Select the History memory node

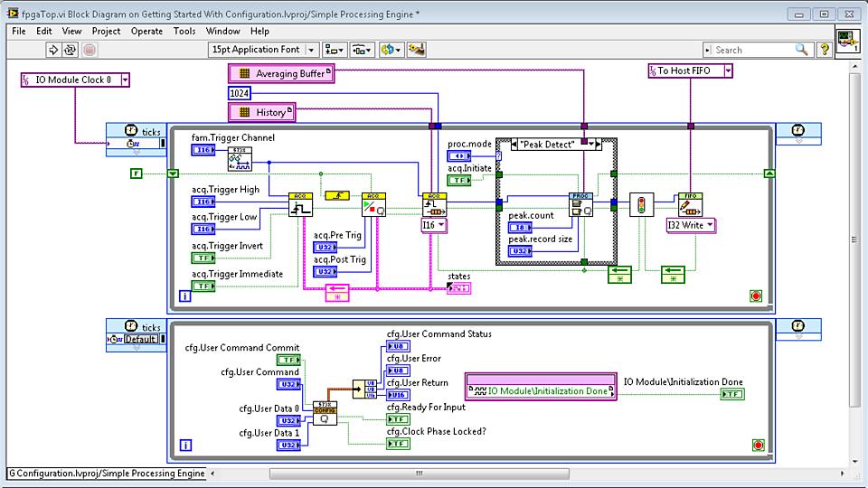262,112
